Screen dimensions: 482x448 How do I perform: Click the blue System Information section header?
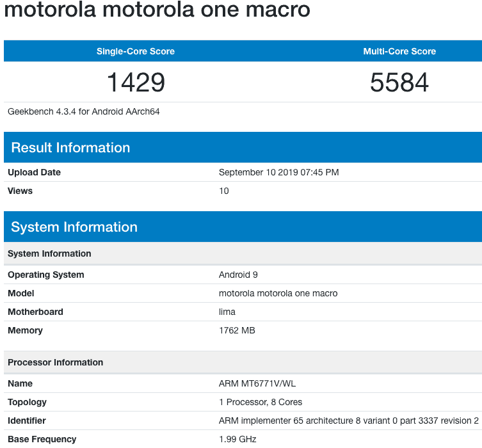[74, 227]
